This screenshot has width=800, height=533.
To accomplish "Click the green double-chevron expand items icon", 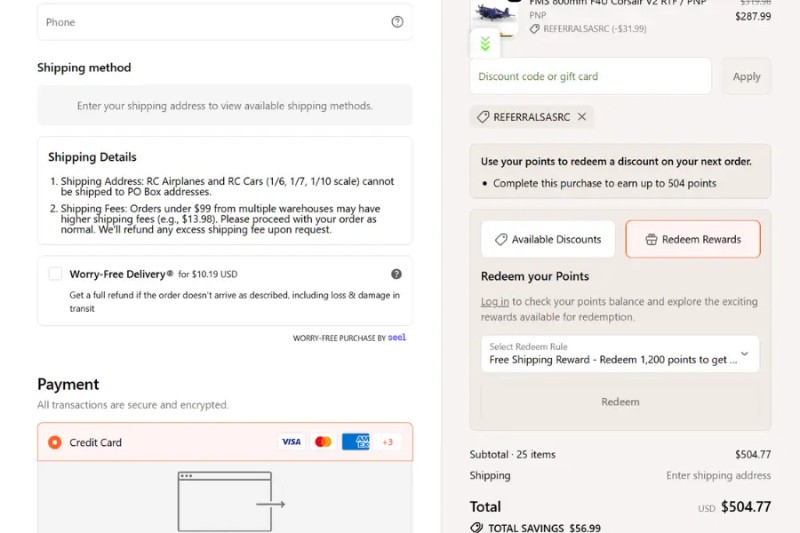I will 485,44.
